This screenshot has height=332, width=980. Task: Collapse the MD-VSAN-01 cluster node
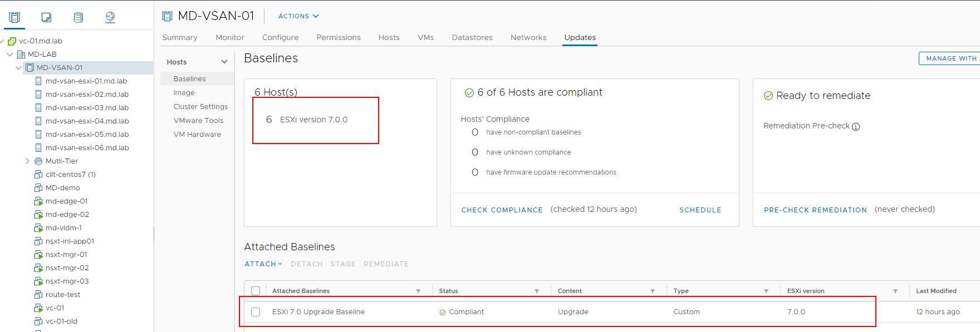[x=19, y=68]
